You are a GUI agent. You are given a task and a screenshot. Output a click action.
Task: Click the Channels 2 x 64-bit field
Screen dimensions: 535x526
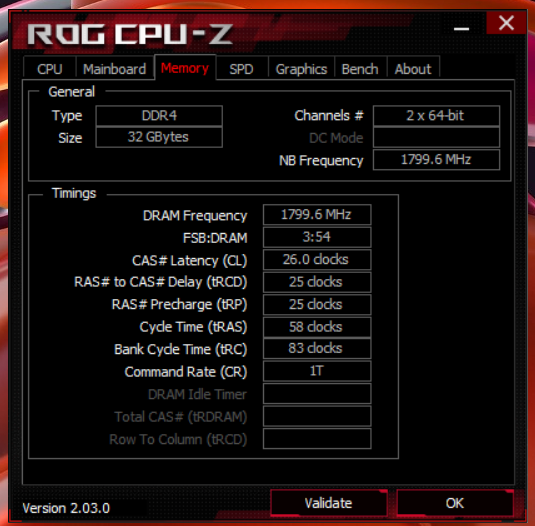pyautogui.click(x=436, y=116)
